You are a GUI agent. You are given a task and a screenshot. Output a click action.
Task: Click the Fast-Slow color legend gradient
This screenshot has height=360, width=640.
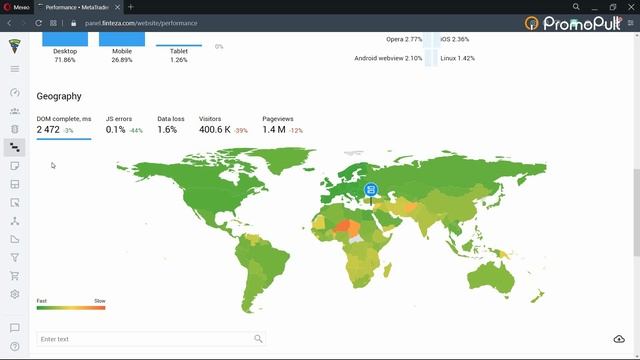point(71,308)
